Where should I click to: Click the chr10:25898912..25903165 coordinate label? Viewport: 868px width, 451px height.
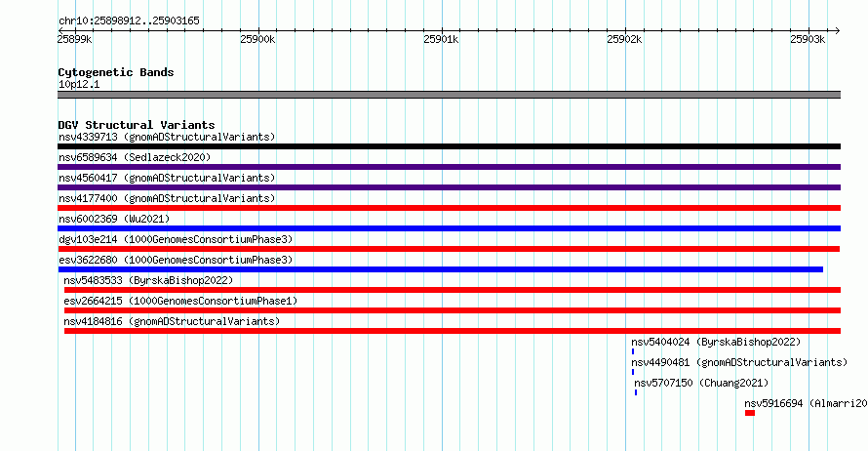point(129,20)
